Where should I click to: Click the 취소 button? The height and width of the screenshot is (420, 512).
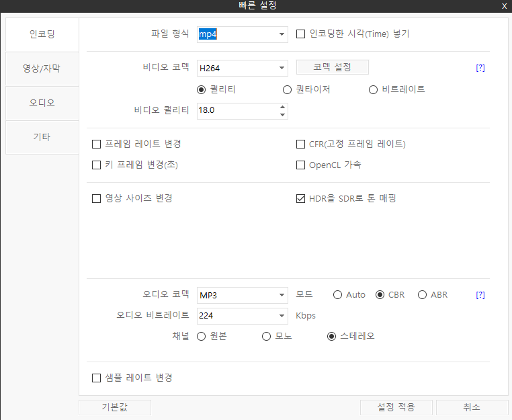pyautogui.click(x=472, y=407)
